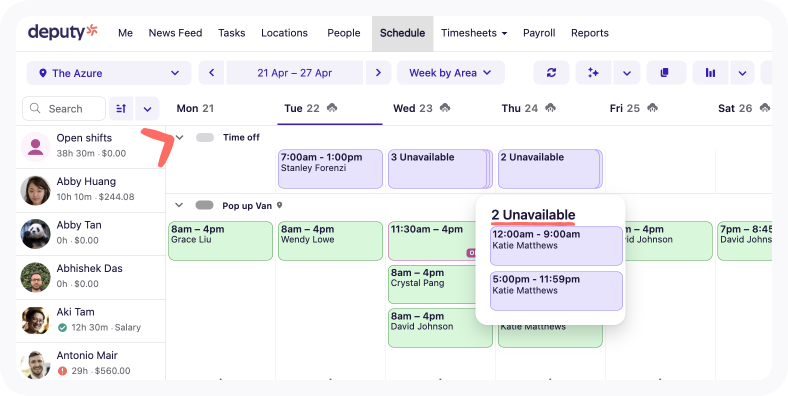Select the Abhishek Das employee row
This screenshot has width=788, height=396.
(x=90, y=277)
